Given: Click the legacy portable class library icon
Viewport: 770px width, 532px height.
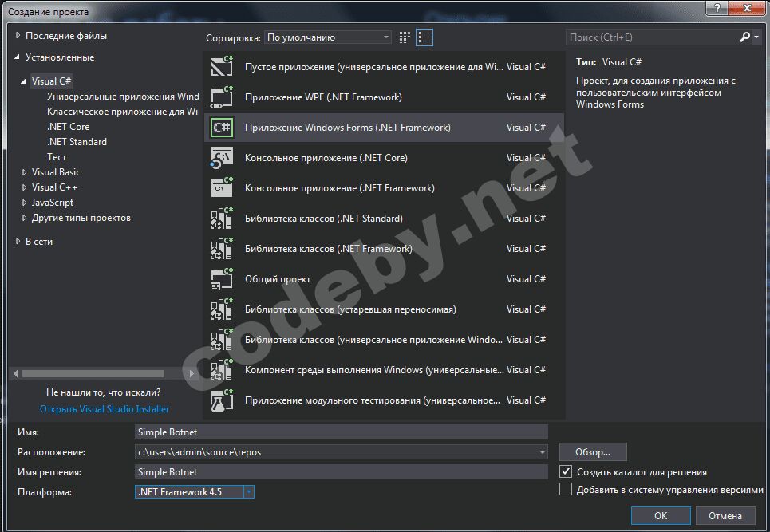Looking at the screenshot, I should 222,309.
